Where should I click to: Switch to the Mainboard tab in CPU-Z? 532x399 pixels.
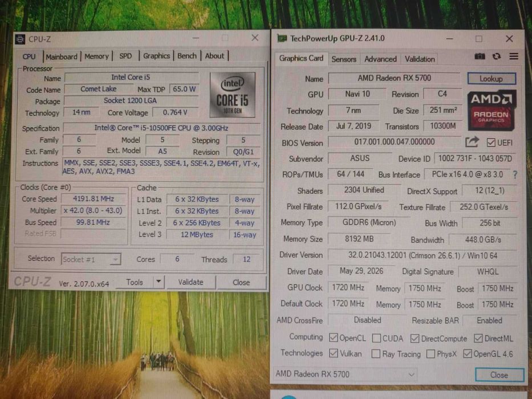62,56
